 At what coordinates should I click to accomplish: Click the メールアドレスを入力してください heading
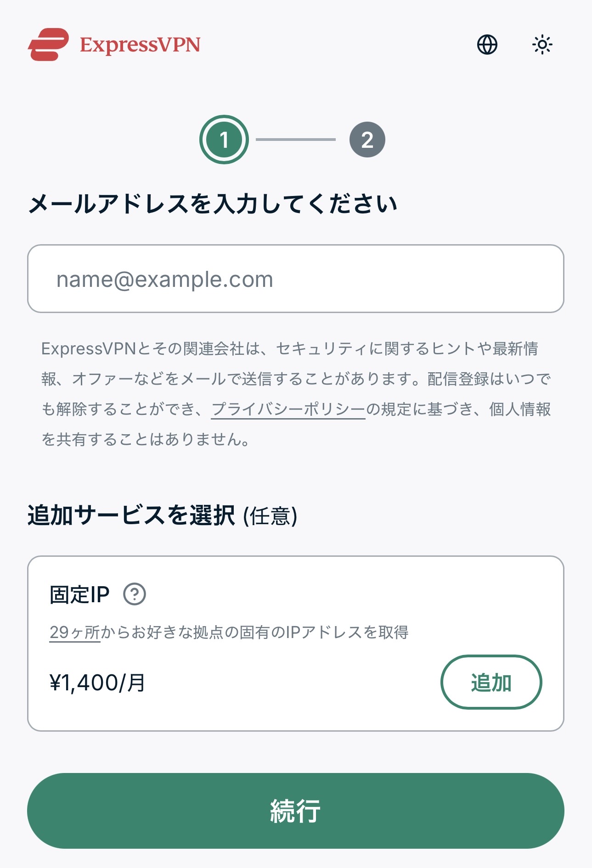pyautogui.click(x=213, y=204)
